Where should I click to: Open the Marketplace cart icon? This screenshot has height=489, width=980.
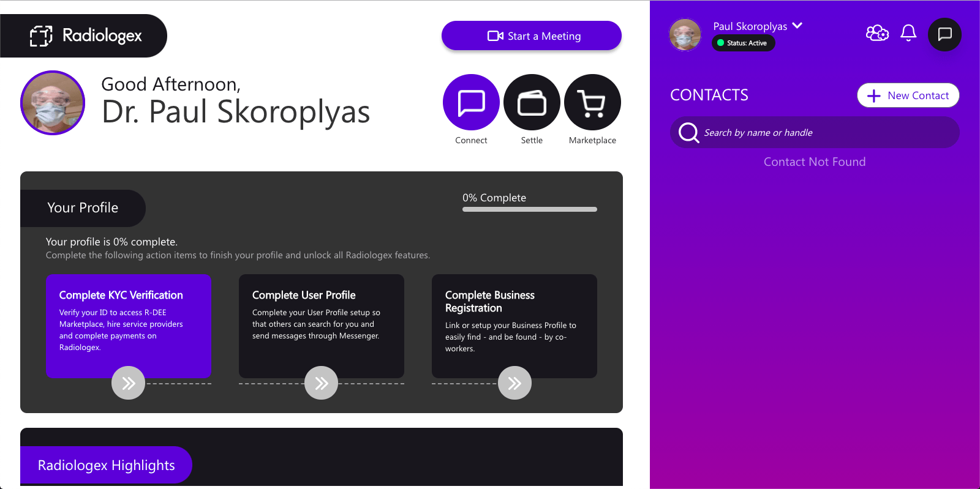click(592, 102)
